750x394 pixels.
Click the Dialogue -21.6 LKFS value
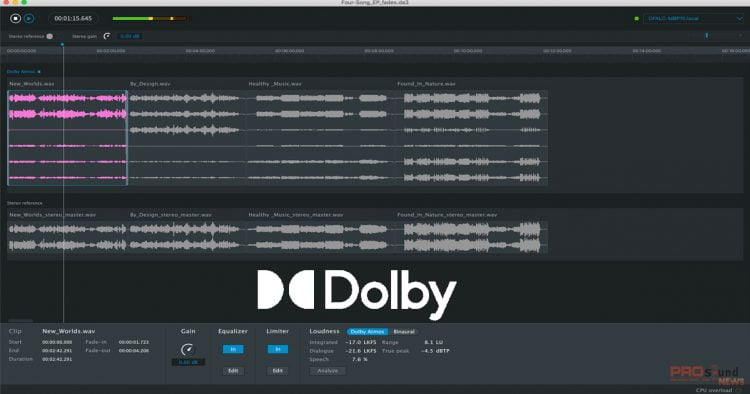361,351
